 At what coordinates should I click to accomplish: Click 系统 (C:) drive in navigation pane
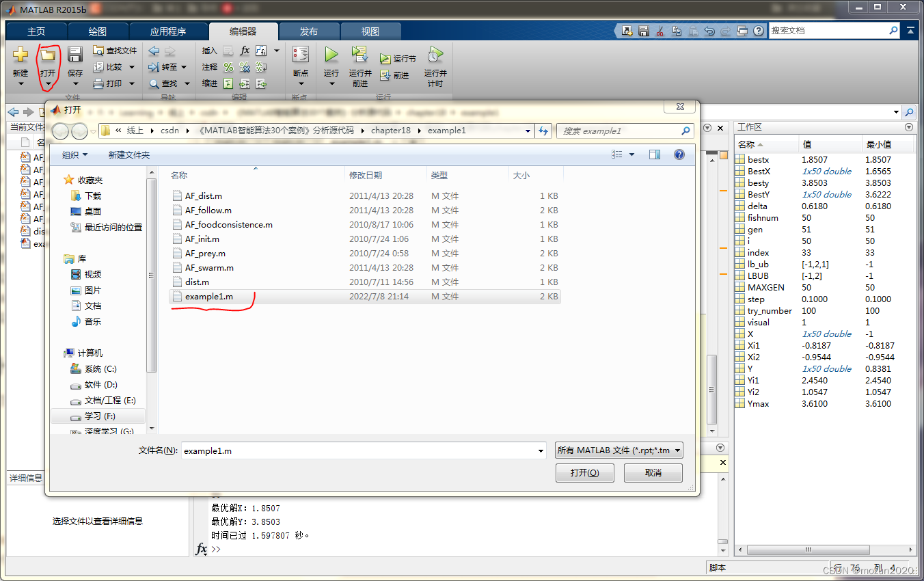click(x=94, y=368)
